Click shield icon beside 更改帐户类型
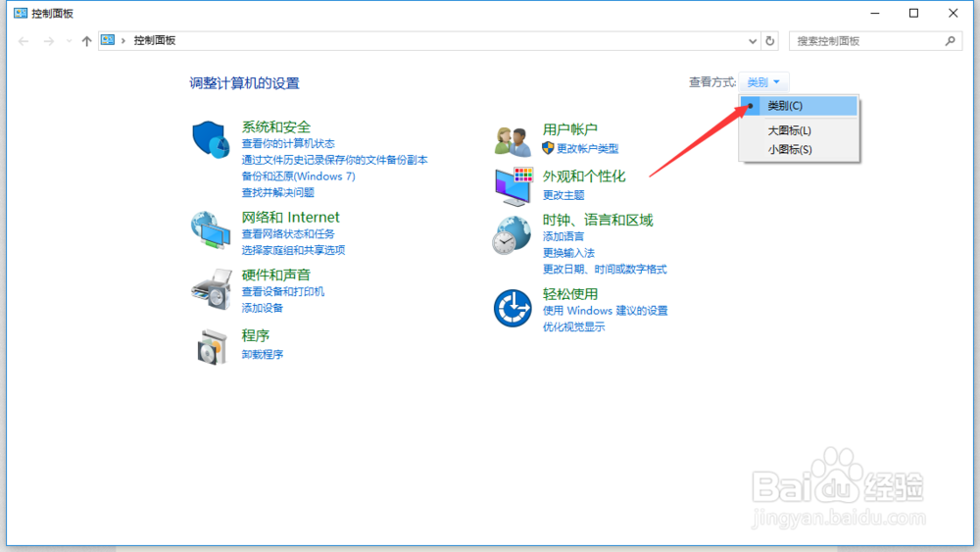980x552 pixels. pos(548,148)
